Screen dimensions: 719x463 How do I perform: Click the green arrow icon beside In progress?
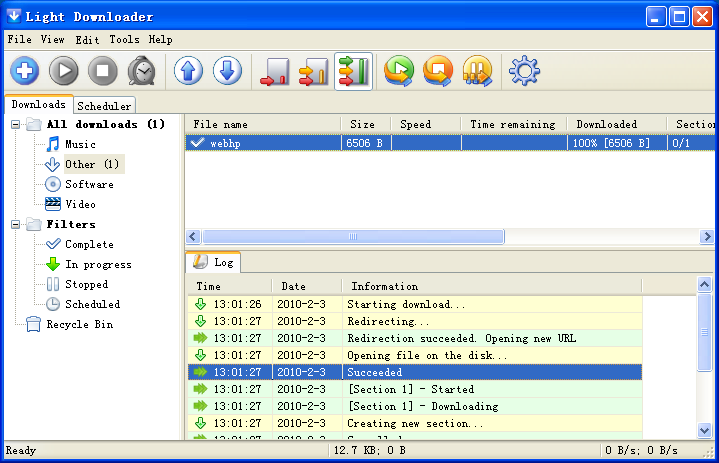click(53, 264)
